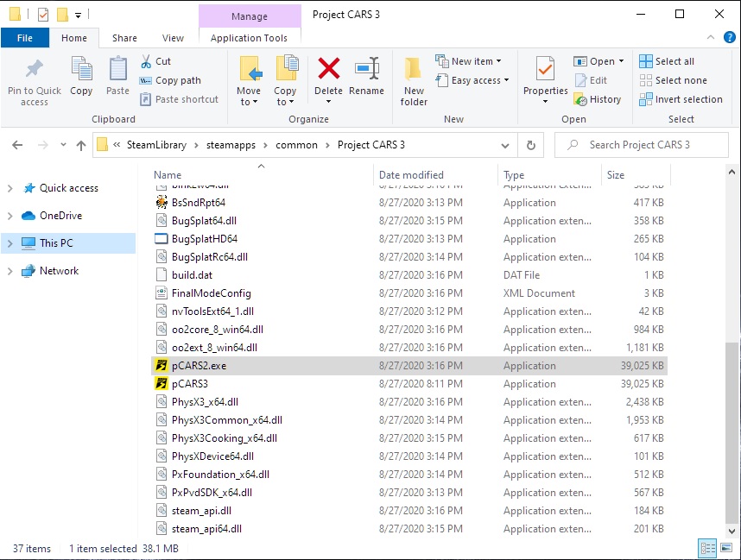Screen dimensions: 741x560
Task: Click the BsSndRpt64 bug icon
Action: [x=161, y=203]
